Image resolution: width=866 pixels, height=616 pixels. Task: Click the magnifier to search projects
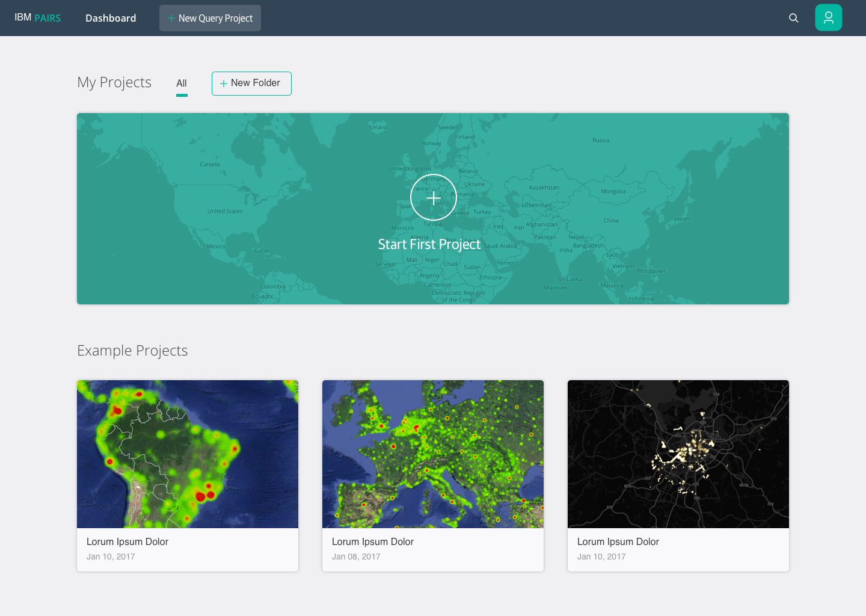tap(793, 18)
